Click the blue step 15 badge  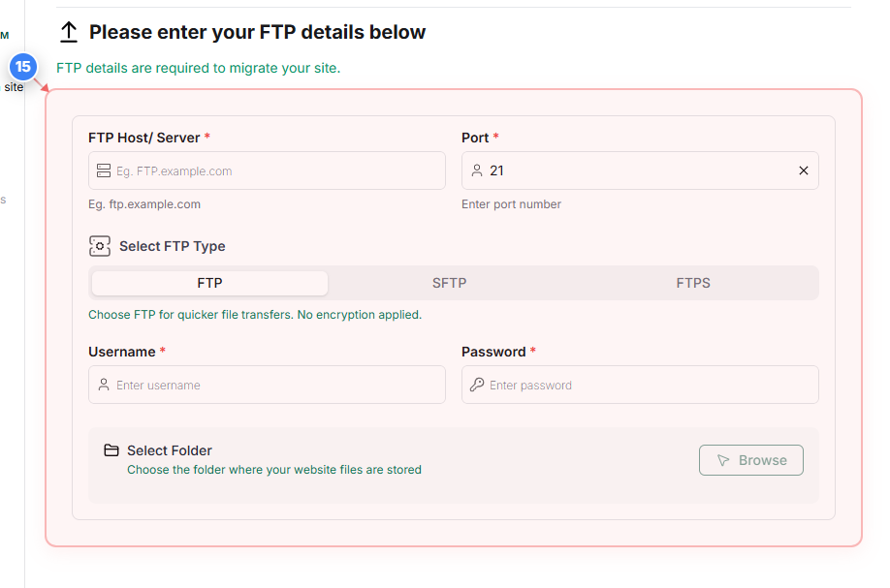[22, 68]
